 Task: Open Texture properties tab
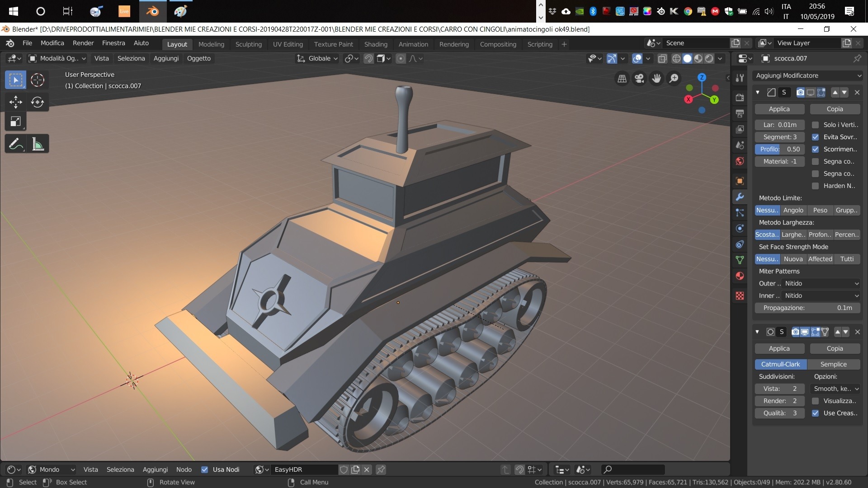click(x=740, y=296)
